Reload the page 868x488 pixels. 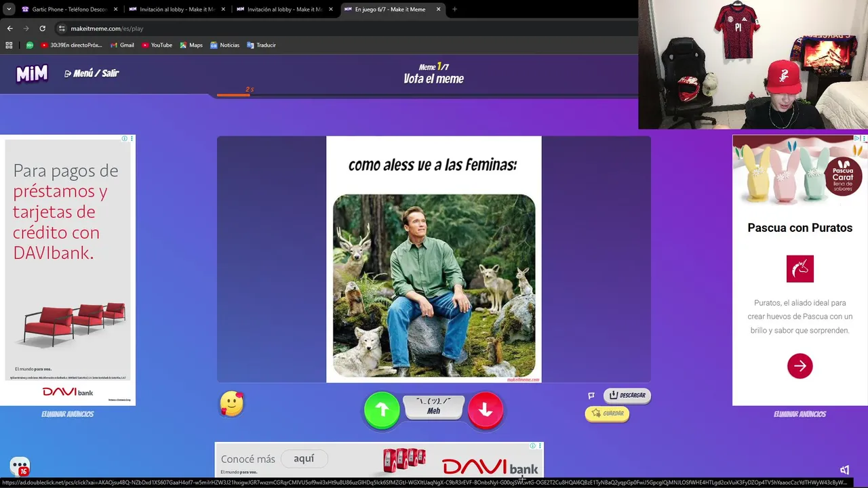[42, 28]
